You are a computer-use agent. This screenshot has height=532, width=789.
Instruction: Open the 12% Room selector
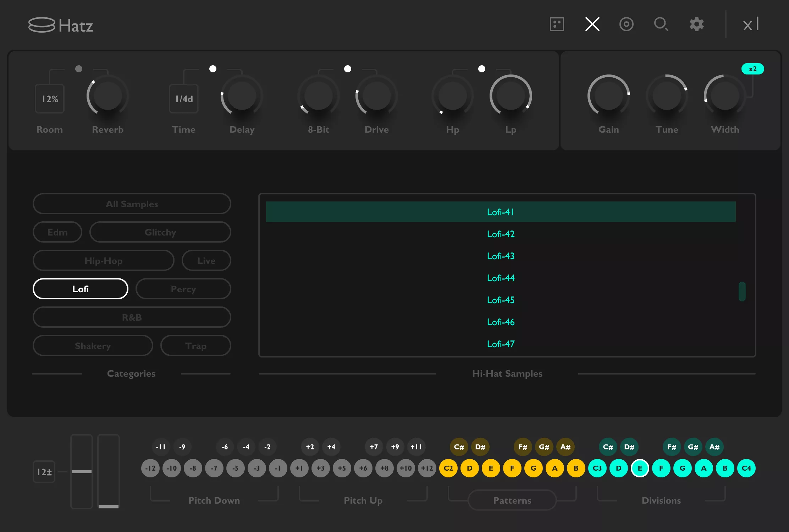pos(49,98)
